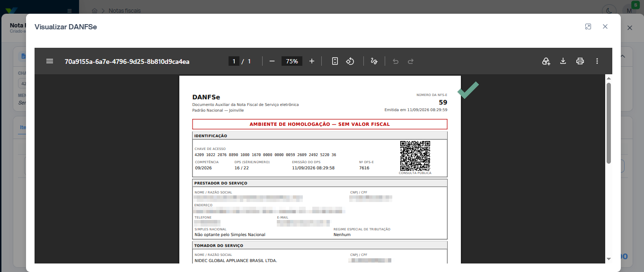Click the PDF vertical scrollbar thumb
This screenshot has height=272, width=644.
click(x=609, y=123)
